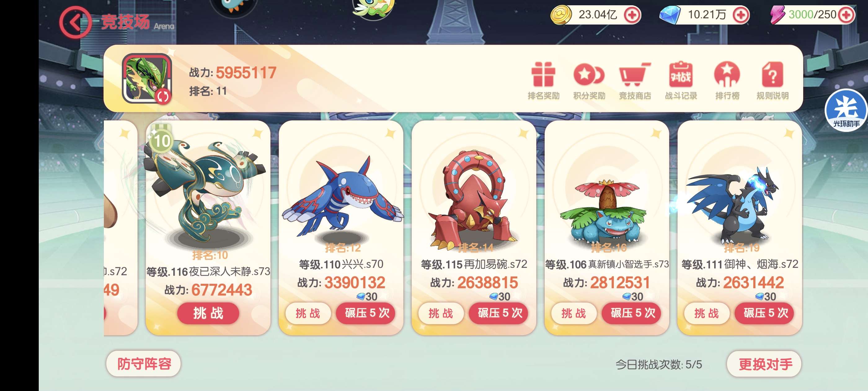Open 防守阵容 defense lineup
The image size is (868, 391).
[144, 364]
